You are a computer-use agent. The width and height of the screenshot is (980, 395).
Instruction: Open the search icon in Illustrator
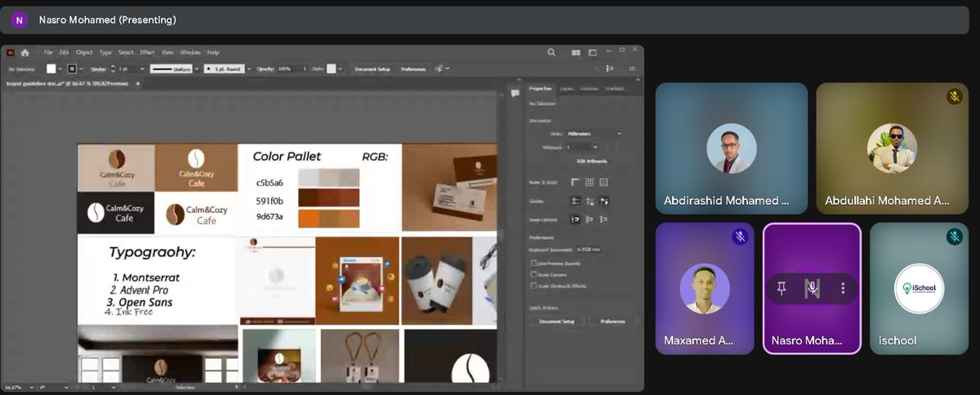[x=552, y=52]
